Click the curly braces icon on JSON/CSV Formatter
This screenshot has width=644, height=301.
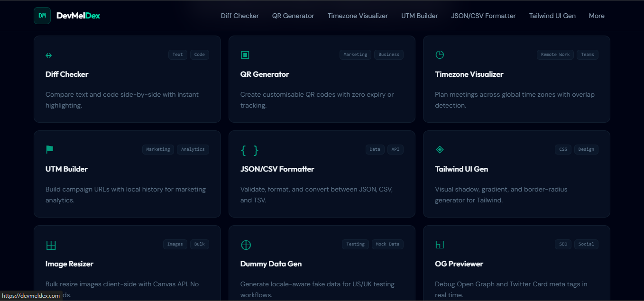coord(250,150)
